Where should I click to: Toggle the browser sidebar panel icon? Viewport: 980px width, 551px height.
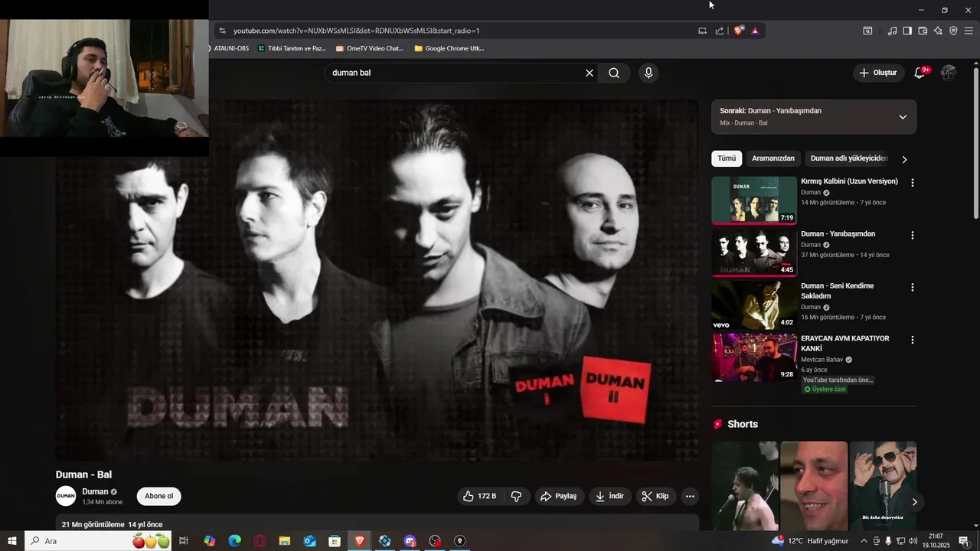(x=907, y=31)
